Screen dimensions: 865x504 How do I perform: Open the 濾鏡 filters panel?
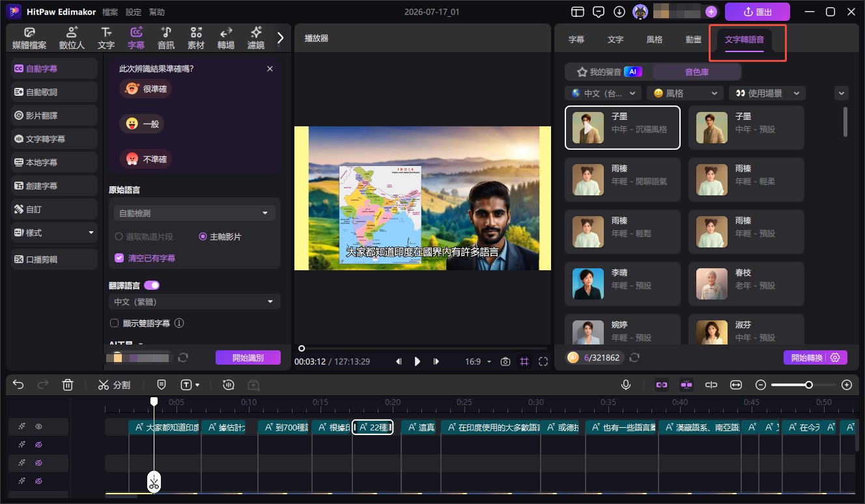point(256,38)
